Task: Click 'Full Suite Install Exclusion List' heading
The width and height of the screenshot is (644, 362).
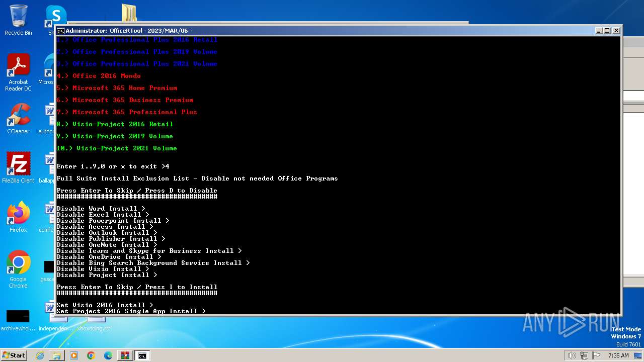Action: pyautogui.click(x=197, y=178)
